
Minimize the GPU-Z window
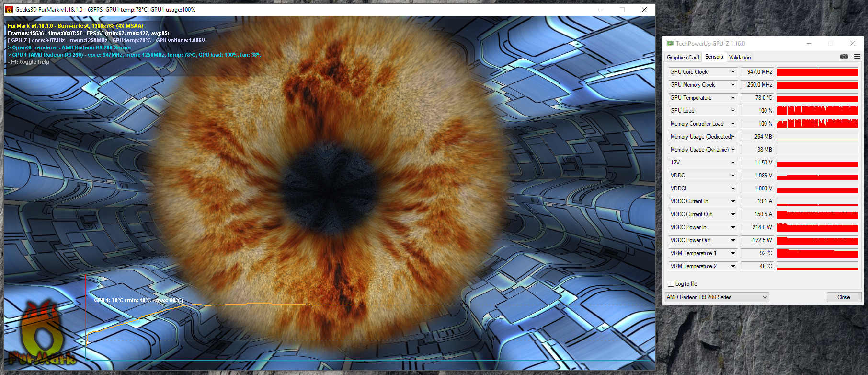(809, 43)
